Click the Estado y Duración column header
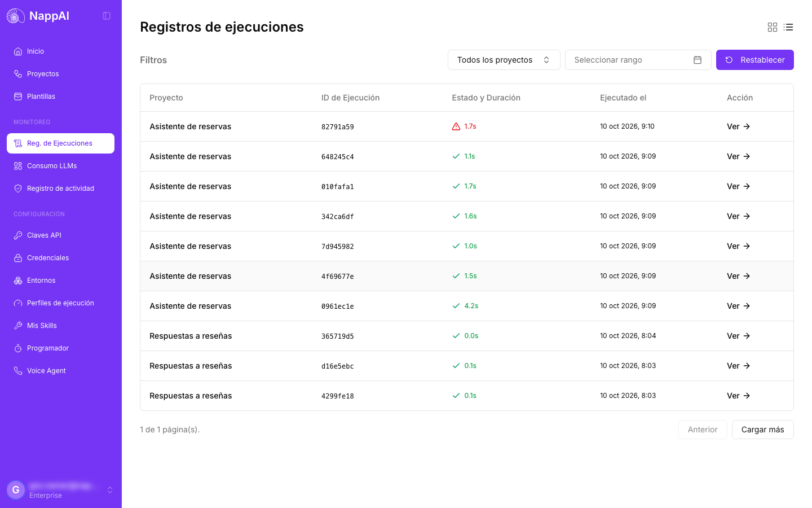This screenshot has height=508, width=812. [486, 98]
